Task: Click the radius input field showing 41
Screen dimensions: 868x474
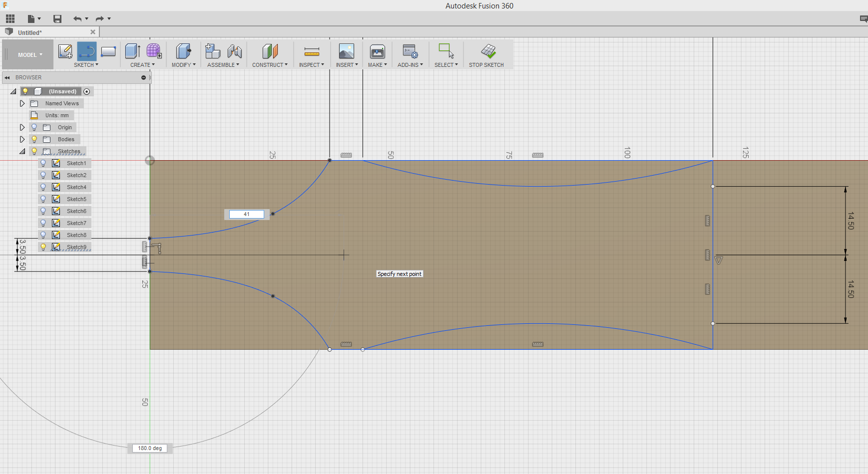Action: point(247,214)
